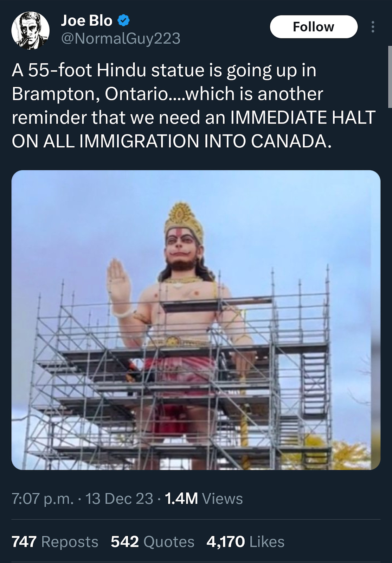This screenshot has width=392, height=563.
Task: Click the vertical scrollbar thumb
Action: pyautogui.click(x=390, y=77)
